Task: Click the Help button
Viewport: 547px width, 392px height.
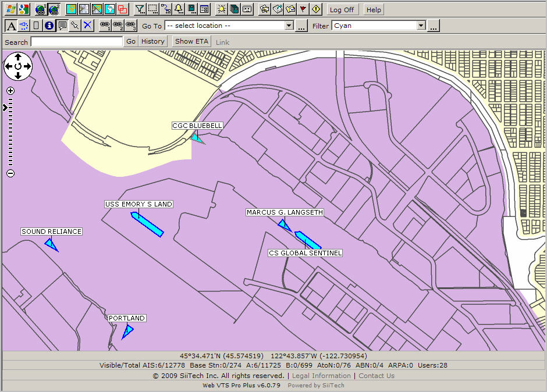Action: [x=374, y=10]
